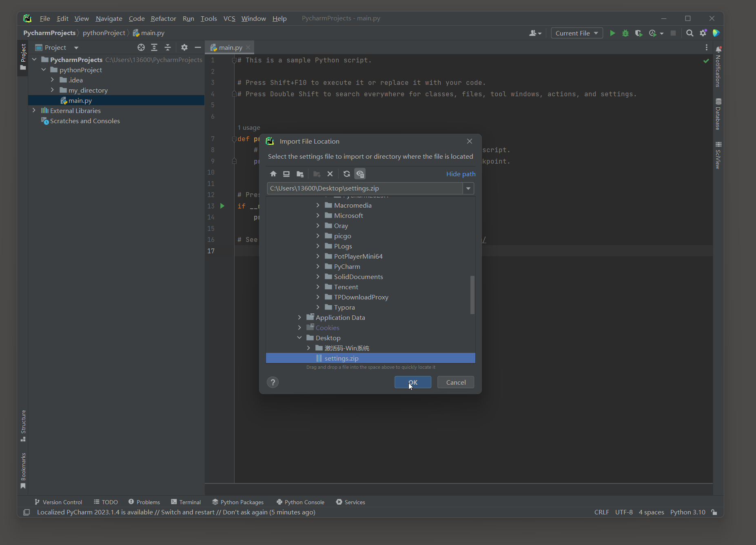Image resolution: width=756 pixels, height=545 pixels.
Task: Open the Problems tool window
Action: (144, 502)
